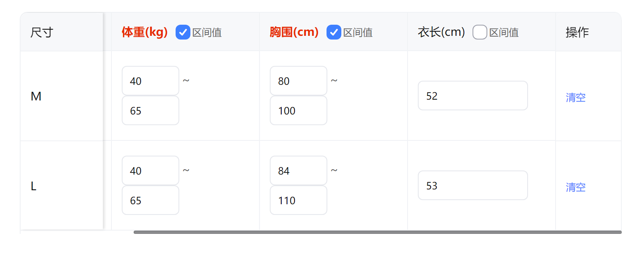
Task: Click the 胸围(cm) column header
Action: (x=294, y=32)
